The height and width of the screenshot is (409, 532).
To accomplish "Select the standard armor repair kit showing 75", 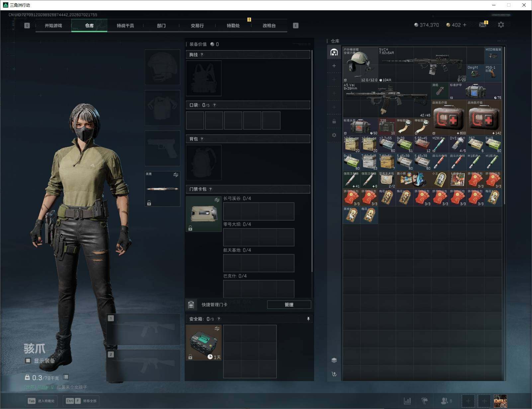I will click(x=475, y=91).
